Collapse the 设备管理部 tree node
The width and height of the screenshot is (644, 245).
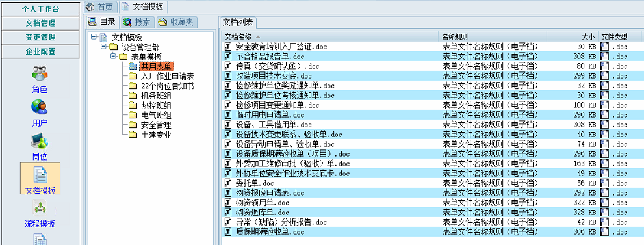click(x=103, y=46)
